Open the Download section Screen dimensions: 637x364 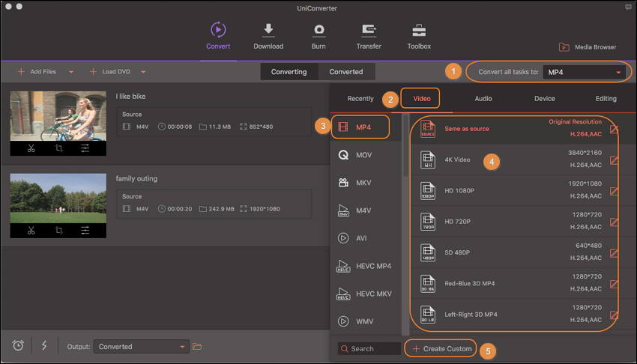tap(268, 36)
